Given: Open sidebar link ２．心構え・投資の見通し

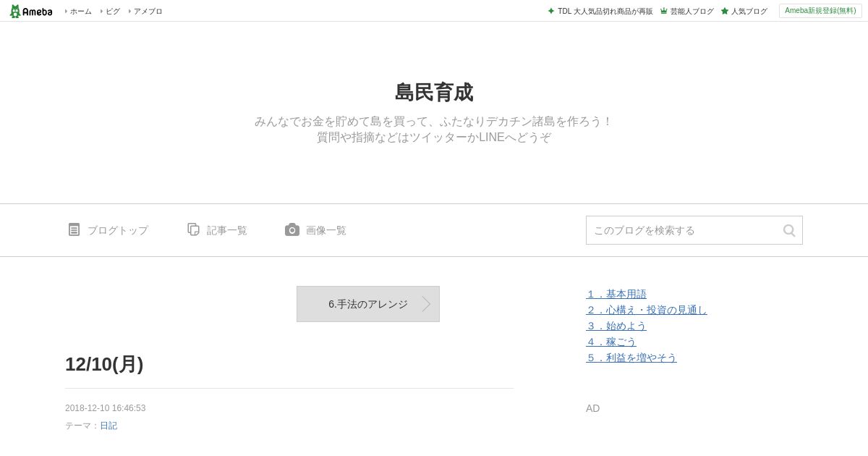Looking at the screenshot, I should [647, 310].
